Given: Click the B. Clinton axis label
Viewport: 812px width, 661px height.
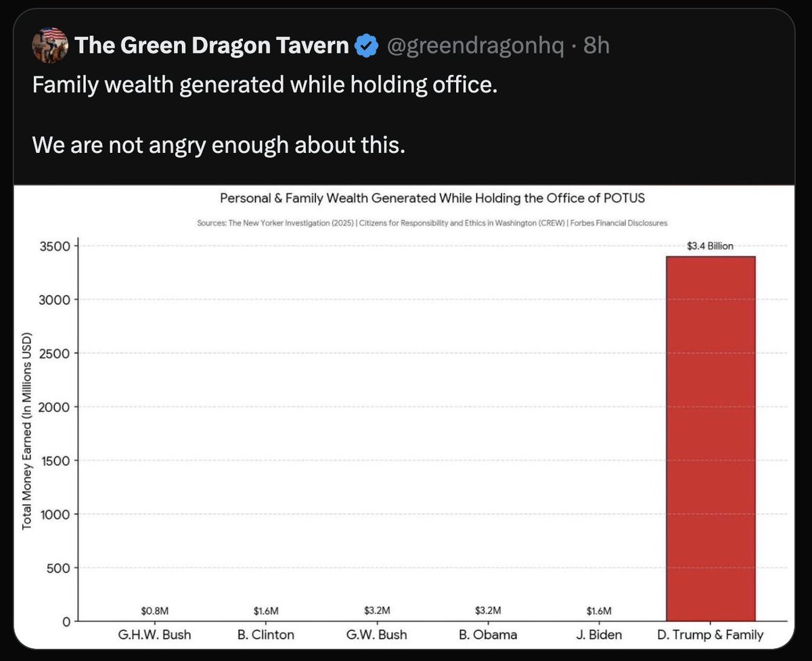Looking at the screenshot, I should 265,635.
